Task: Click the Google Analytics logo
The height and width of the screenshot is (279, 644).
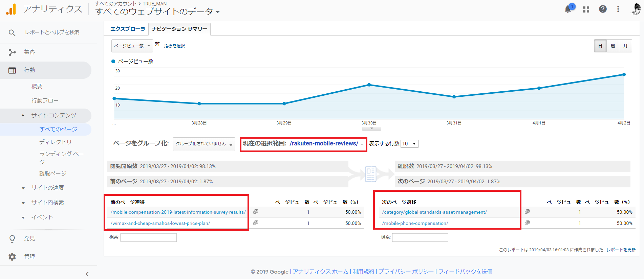Action: point(11,9)
